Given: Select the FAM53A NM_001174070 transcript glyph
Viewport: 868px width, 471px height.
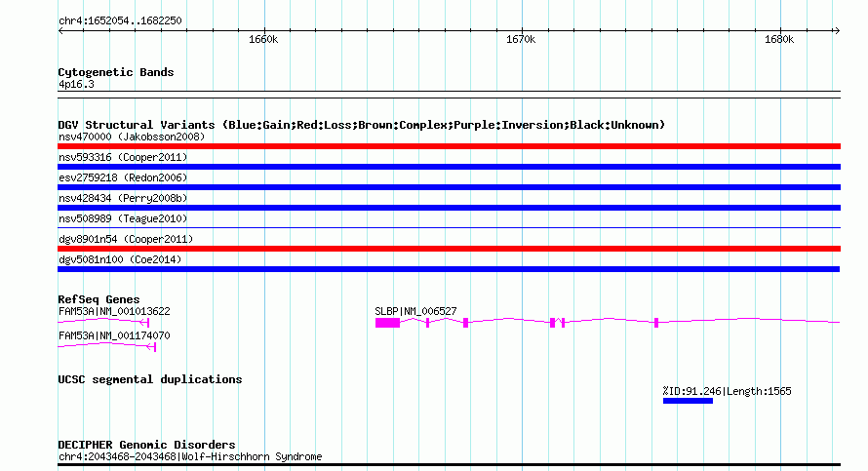Looking at the screenshot, I should pyautogui.click(x=107, y=346).
